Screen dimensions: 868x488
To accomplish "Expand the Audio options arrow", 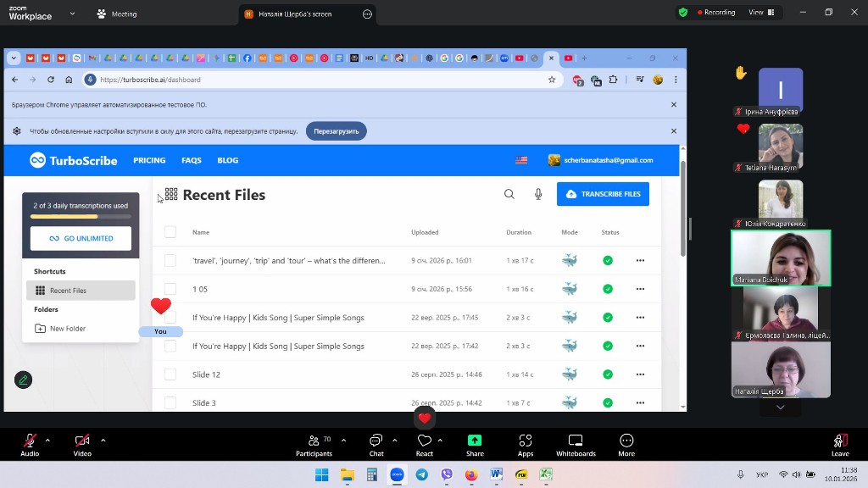I will [47, 441].
